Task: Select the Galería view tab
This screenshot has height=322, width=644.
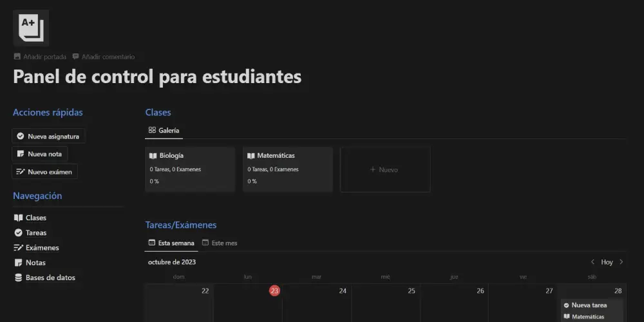Action: pyautogui.click(x=164, y=130)
